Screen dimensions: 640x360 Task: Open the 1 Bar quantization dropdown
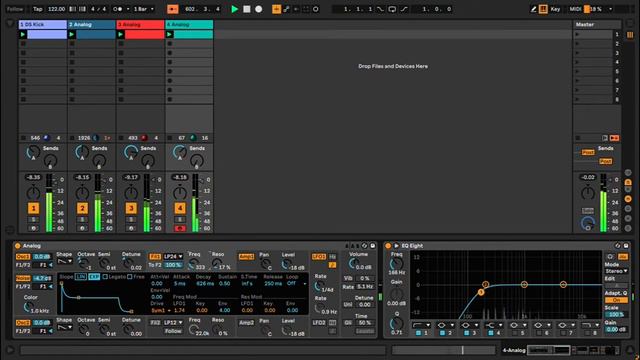(x=144, y=9)
